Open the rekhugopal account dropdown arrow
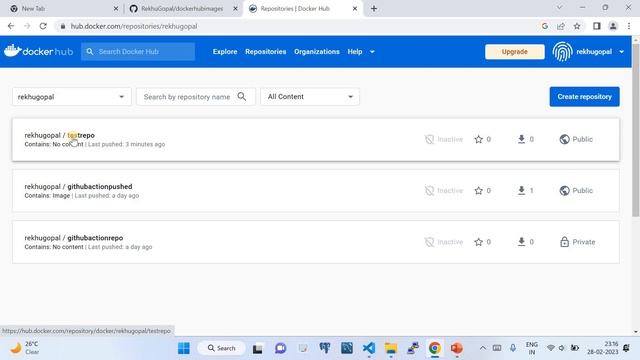The width and height of the screenshot is (640, 360). point(621,52)
